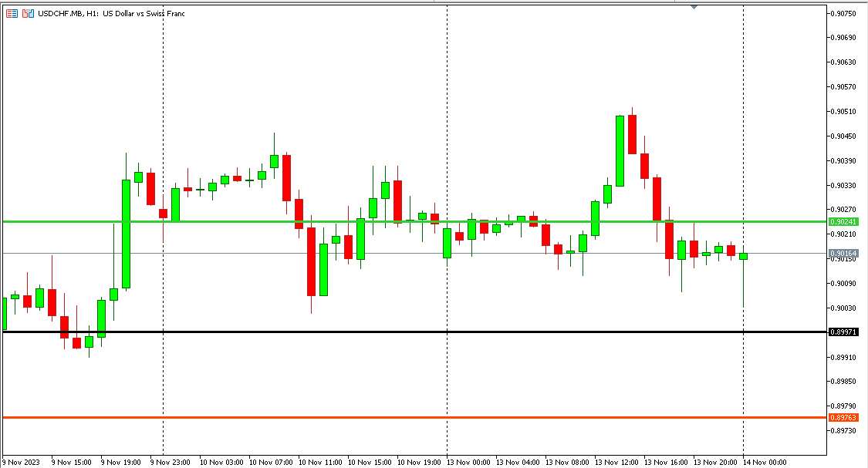The image size is (868, 468).
Task: Click the 10 Nov 03:00 time label
Action: click(221, 463)
